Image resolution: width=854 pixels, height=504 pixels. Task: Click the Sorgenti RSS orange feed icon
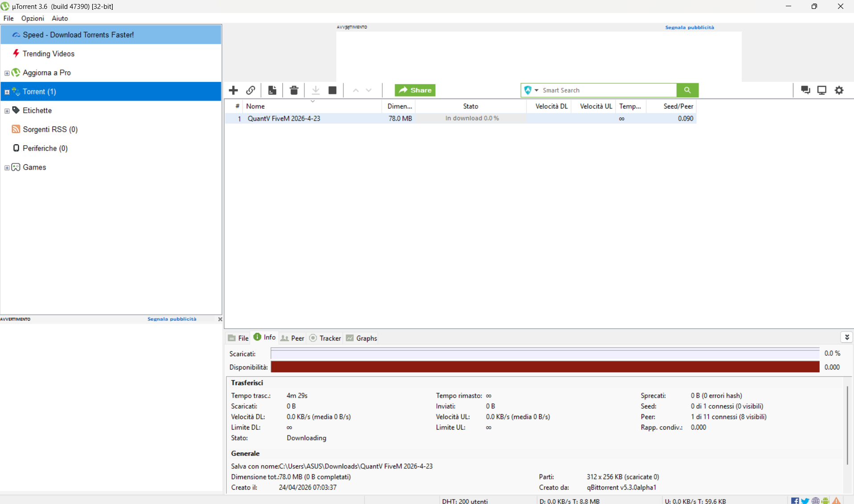16,129
